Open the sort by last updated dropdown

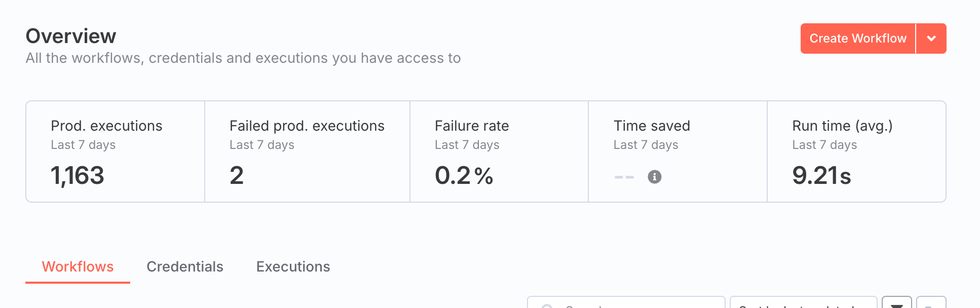point(804,303)
